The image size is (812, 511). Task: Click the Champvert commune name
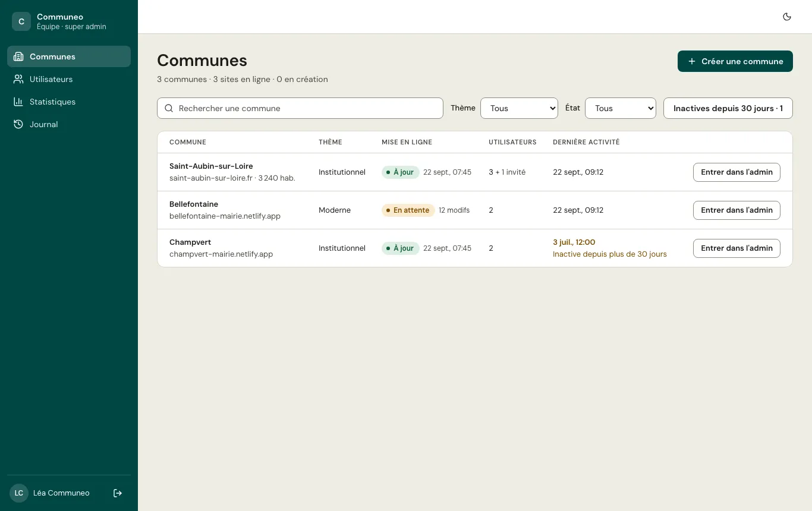point(190,242)
